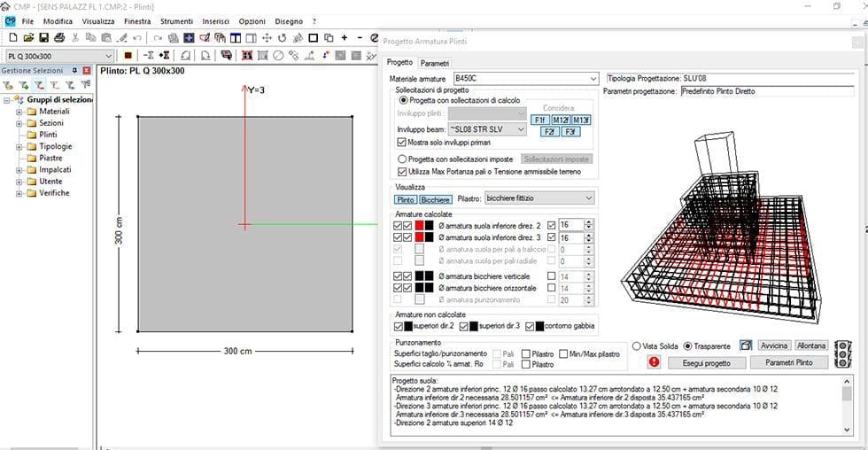The height and width of the screenshot is (450, 868).
Task: Toggle Mostra solo inviluppi primari checkbox
Action: click(x=402, y=142)
